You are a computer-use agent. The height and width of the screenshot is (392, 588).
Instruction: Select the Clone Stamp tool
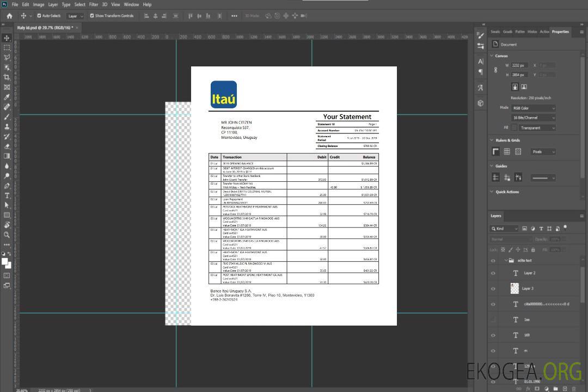point(7,126)
